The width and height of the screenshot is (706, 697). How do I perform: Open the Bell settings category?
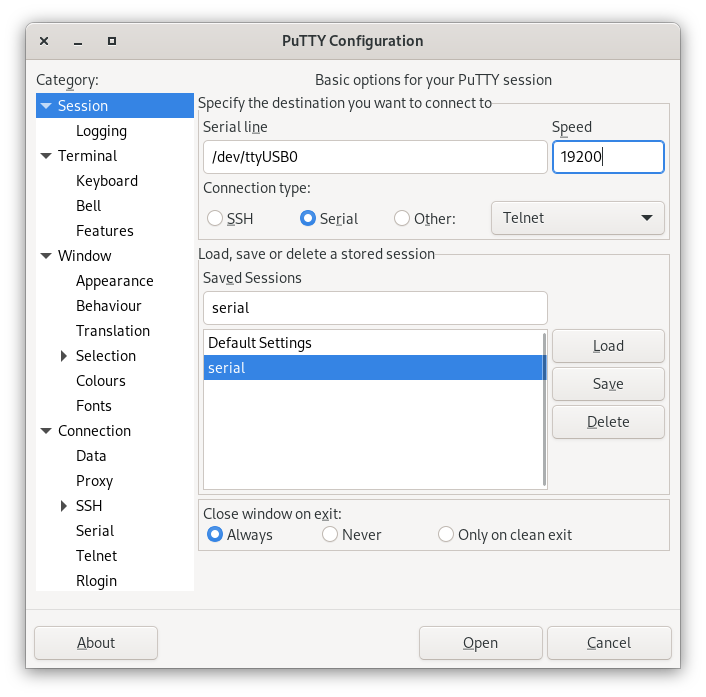click(x=88, y=206)
